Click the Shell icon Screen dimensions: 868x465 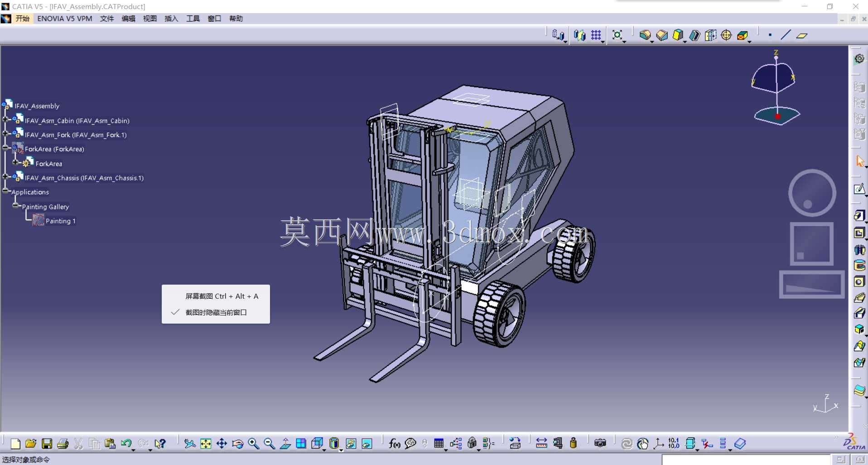coord(694,35)
